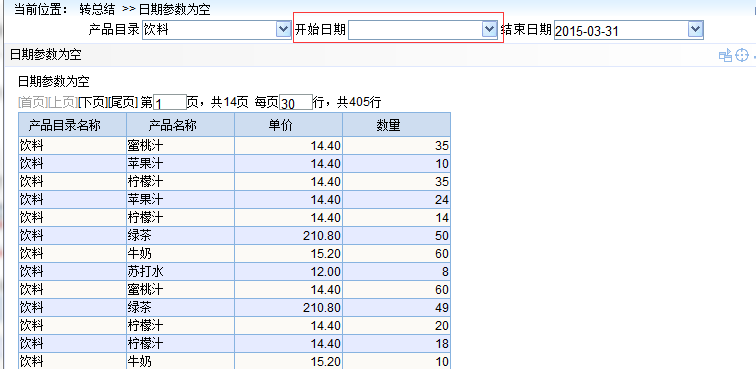
Task: Select the quantity cell showing 14
Action: pyautogui.click(x=396, y=218)
